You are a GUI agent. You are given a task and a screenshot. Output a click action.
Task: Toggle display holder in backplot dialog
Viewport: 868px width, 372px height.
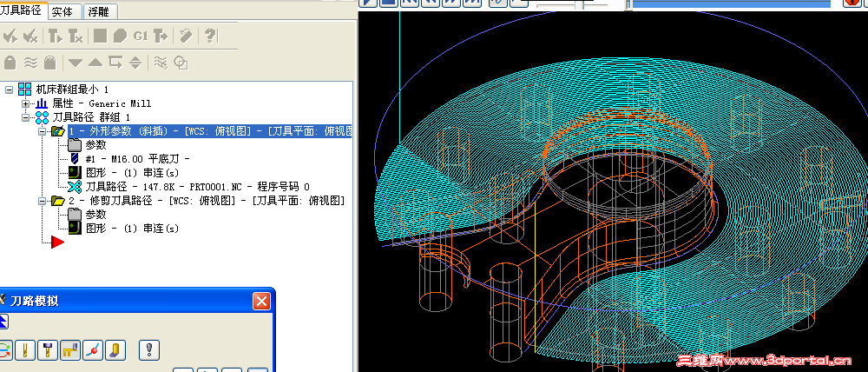[48, 349]
